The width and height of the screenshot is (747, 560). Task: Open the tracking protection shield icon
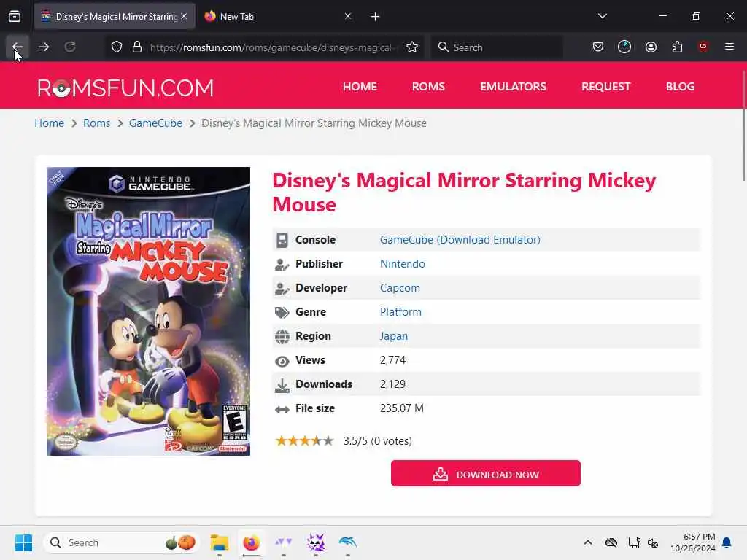117,47
